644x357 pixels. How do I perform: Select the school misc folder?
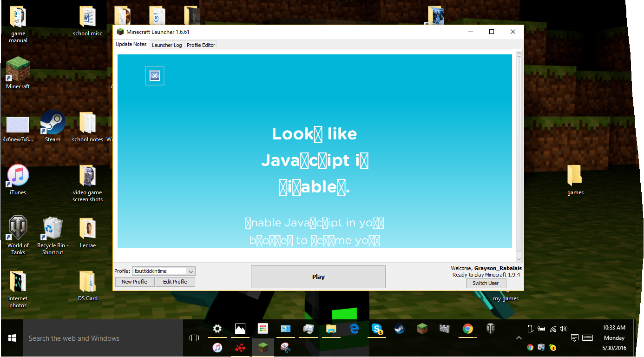coord(87,21)
